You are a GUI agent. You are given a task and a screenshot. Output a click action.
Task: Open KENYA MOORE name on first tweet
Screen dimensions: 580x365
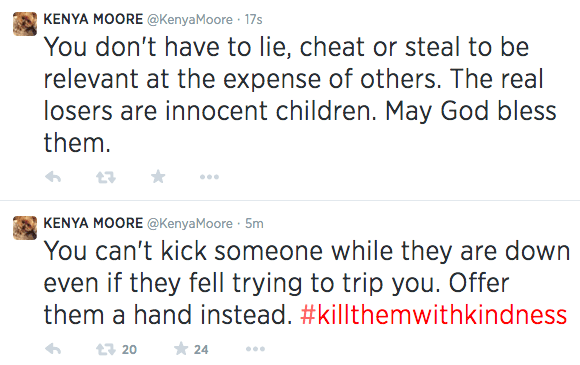(93, 19)
